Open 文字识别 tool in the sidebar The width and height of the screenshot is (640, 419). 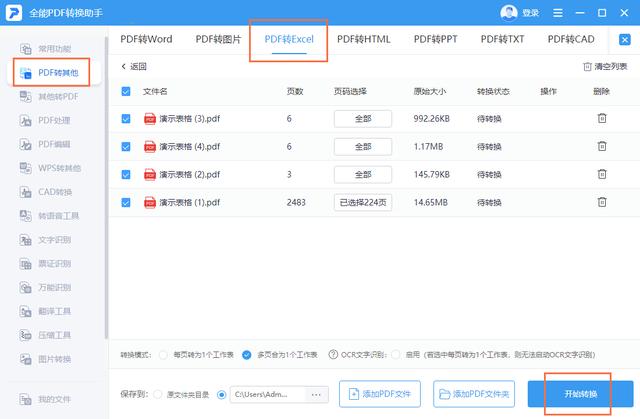[x=54, y=240]
